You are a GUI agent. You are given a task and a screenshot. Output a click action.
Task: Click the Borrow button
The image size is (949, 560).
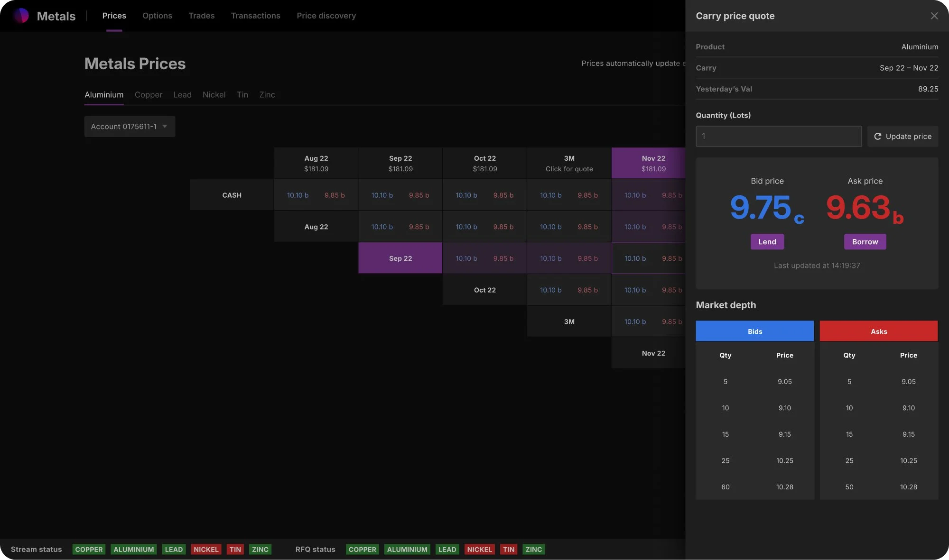[x=865, y=242]
